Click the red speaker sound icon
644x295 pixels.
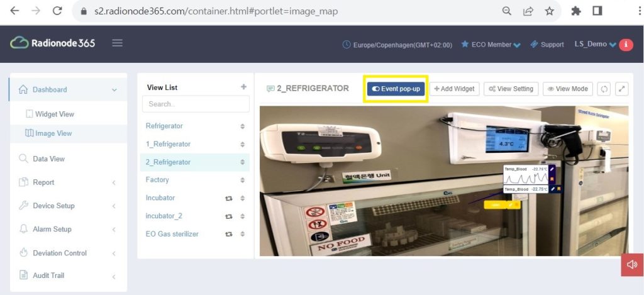pos(633,265)
